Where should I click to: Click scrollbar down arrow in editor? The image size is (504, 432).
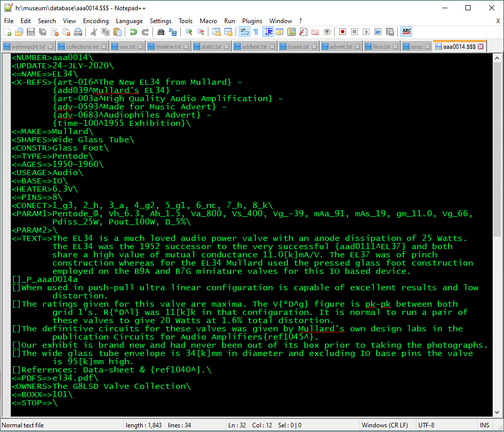(x=497, y=412)
